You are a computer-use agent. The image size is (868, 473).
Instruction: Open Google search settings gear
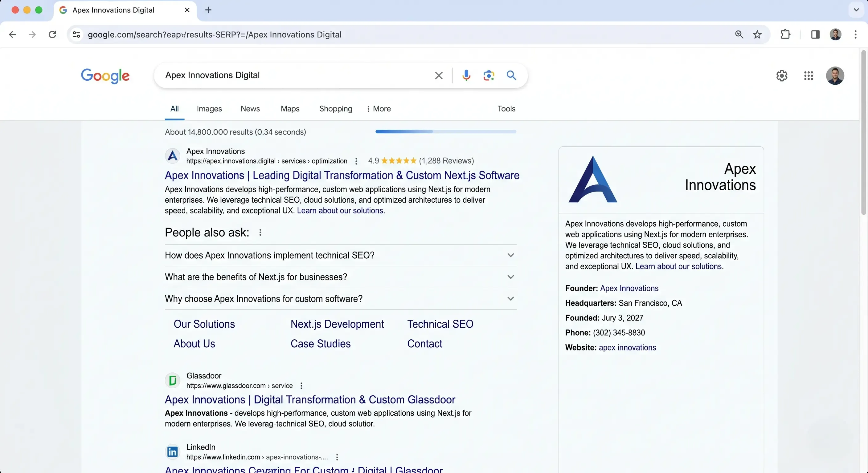coord(782,76)
